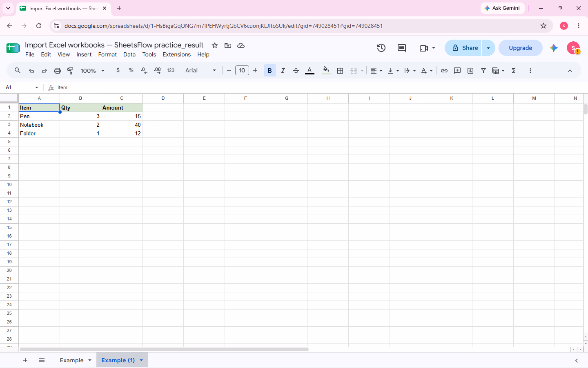Viewport: 588px width, 368px height.
Task: Insert a chart
Action: click(x=470, y=71)
